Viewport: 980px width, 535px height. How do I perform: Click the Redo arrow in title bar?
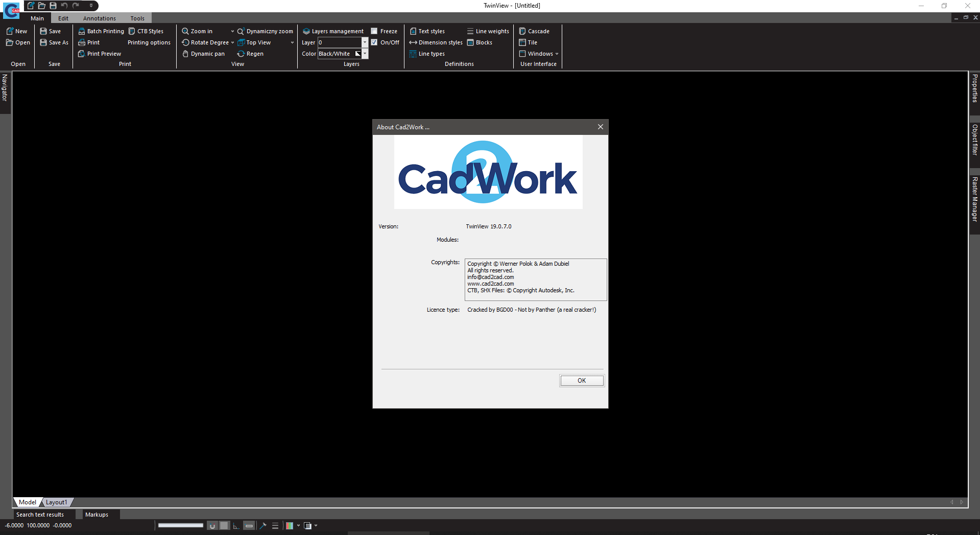[76, 6]
